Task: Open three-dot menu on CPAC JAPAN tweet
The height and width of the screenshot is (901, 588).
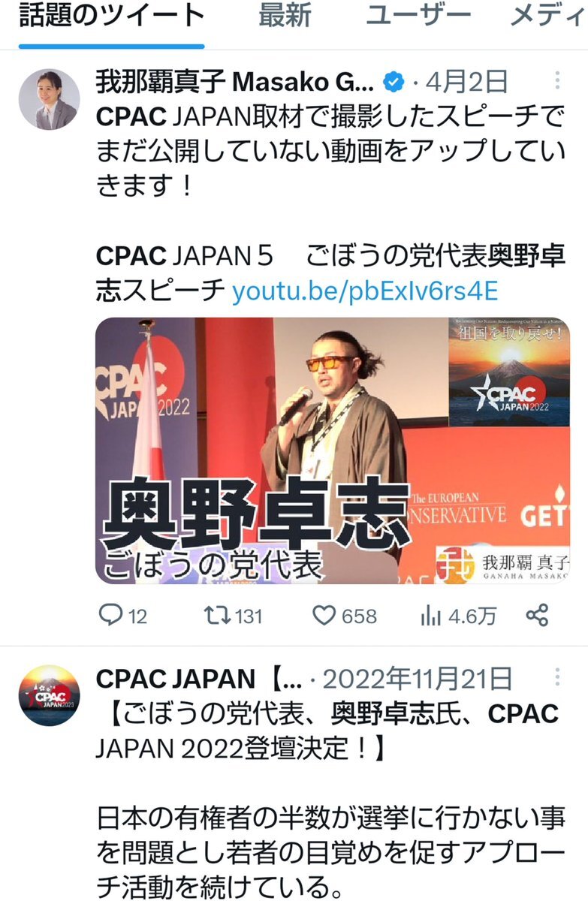Action: [557, 679]
